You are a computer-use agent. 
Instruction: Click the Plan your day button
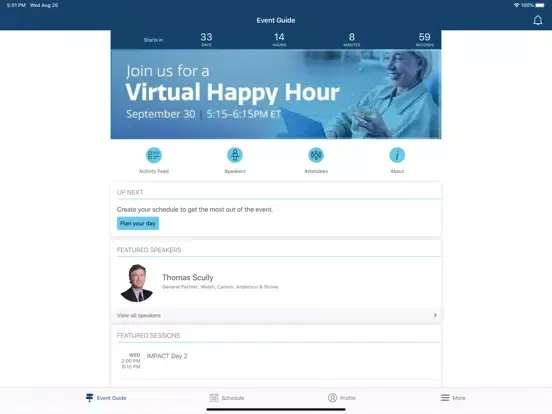pyautogui.click(x=138, y=224)
